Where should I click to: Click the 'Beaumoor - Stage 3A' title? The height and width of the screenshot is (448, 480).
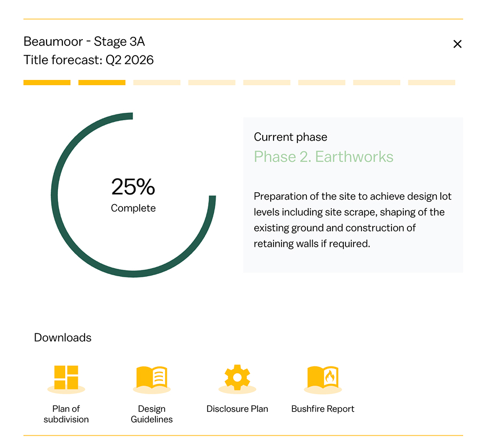(84, 42)
